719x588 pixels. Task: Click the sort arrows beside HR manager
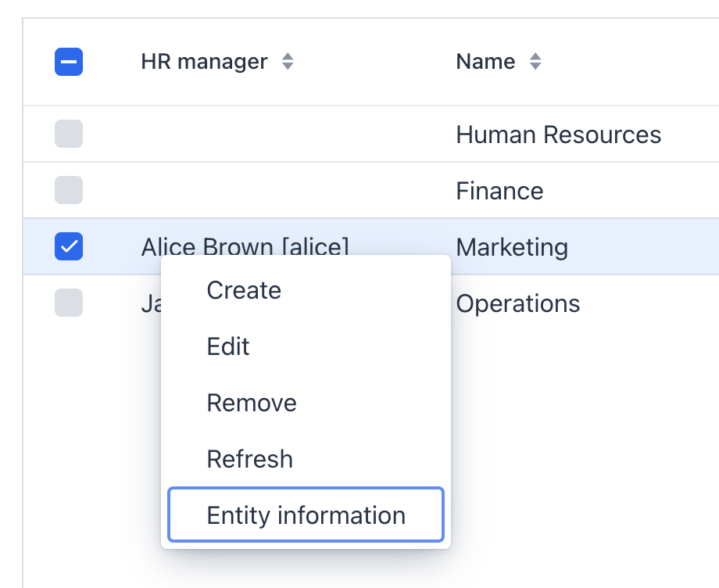[288, 62]
